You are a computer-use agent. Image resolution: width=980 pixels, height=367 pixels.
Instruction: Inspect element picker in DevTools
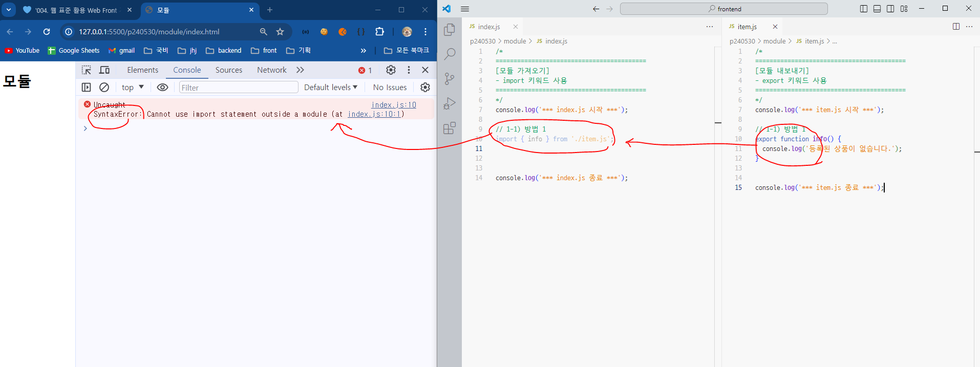pos(87,70)
